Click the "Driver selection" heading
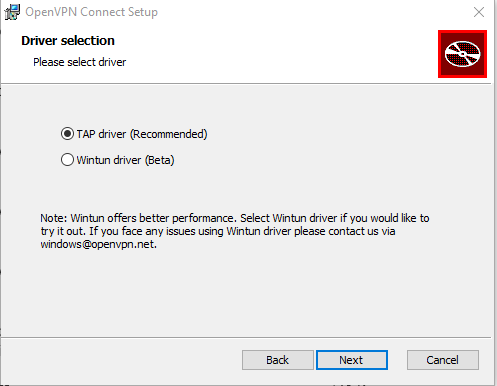The width and height of the screenshot is (497, 386). (x=68, y=41)
